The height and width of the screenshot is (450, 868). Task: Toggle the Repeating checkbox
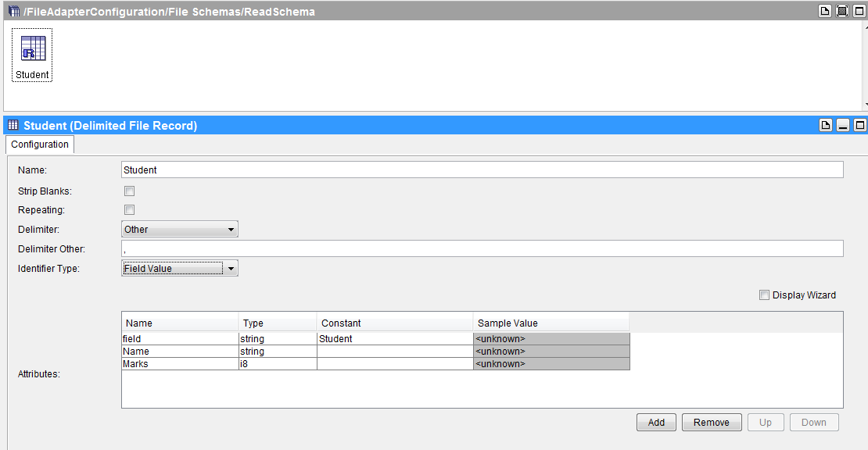(130, 210)
